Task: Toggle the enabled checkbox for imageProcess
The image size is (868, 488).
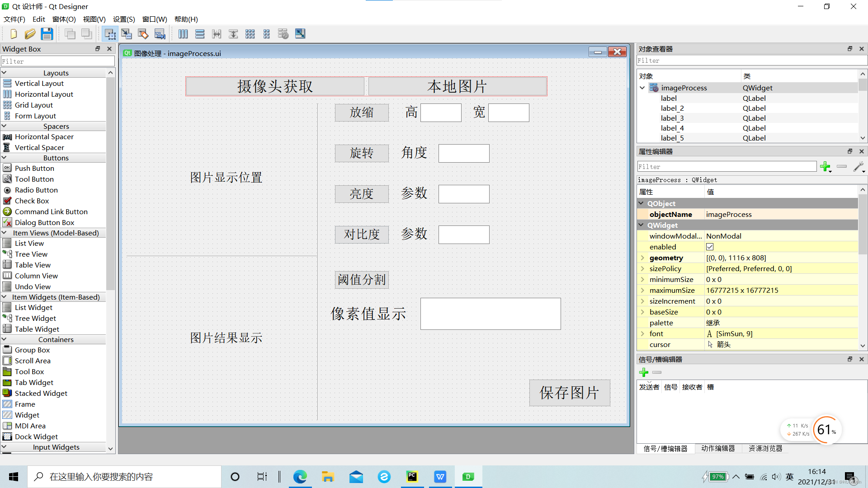Action: [x=711, y=247]
